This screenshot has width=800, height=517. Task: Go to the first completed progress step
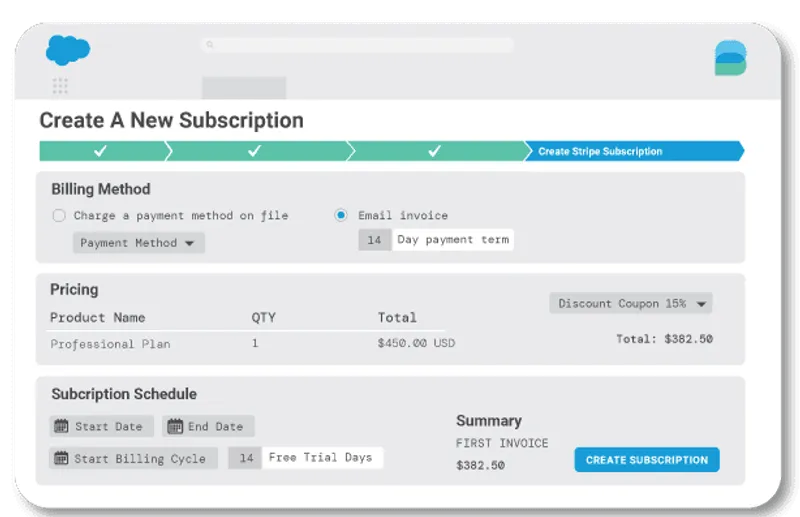(x=104, y=151)
